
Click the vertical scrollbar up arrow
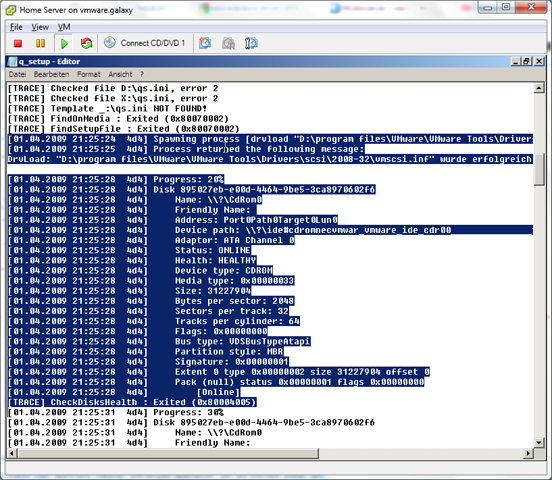tap(539, 88)
